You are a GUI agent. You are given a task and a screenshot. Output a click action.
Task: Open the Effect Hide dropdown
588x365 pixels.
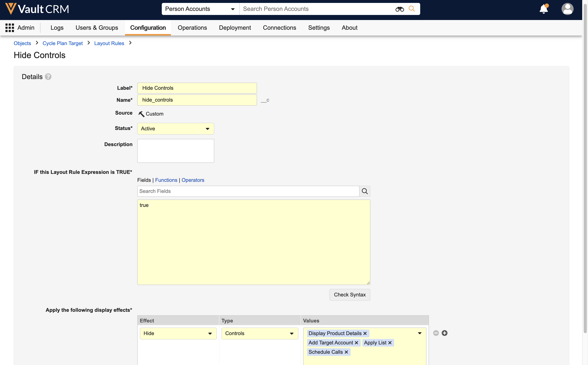coord(178,333)
